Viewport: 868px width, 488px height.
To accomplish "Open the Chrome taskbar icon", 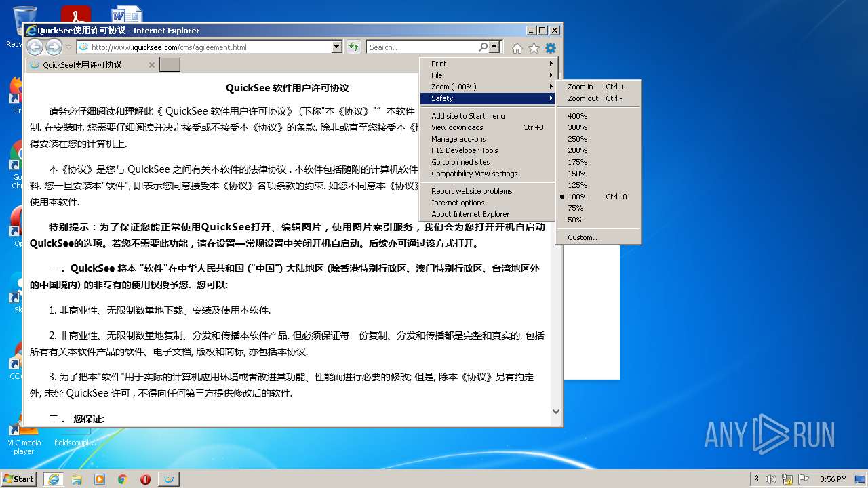I will coord(123,479).
